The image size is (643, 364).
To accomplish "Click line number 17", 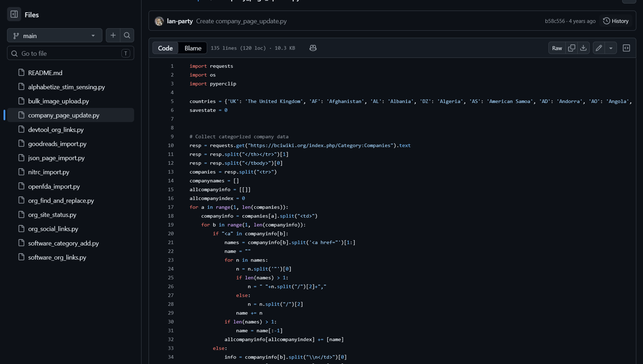I will [171, 207].
